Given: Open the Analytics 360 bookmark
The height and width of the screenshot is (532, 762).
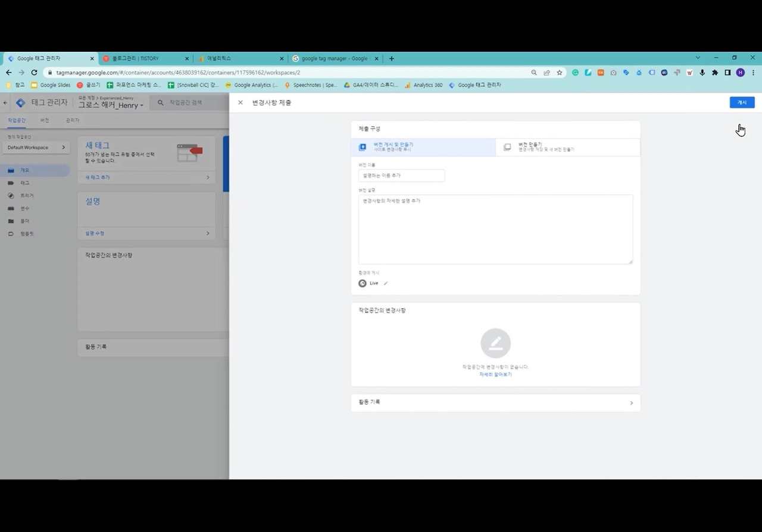Looking at the screenshot, I should pyautogui.click(x=424, y=85).
